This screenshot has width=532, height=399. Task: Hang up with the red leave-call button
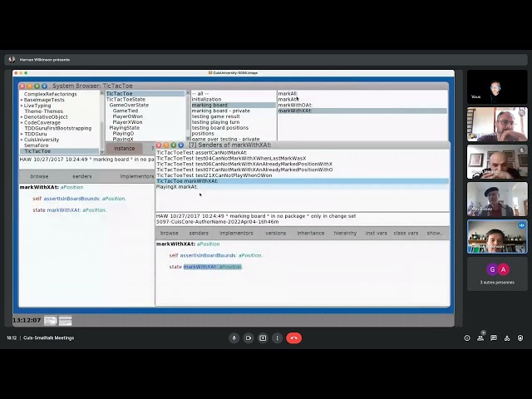pyautogui.click(x=293, y=338)
